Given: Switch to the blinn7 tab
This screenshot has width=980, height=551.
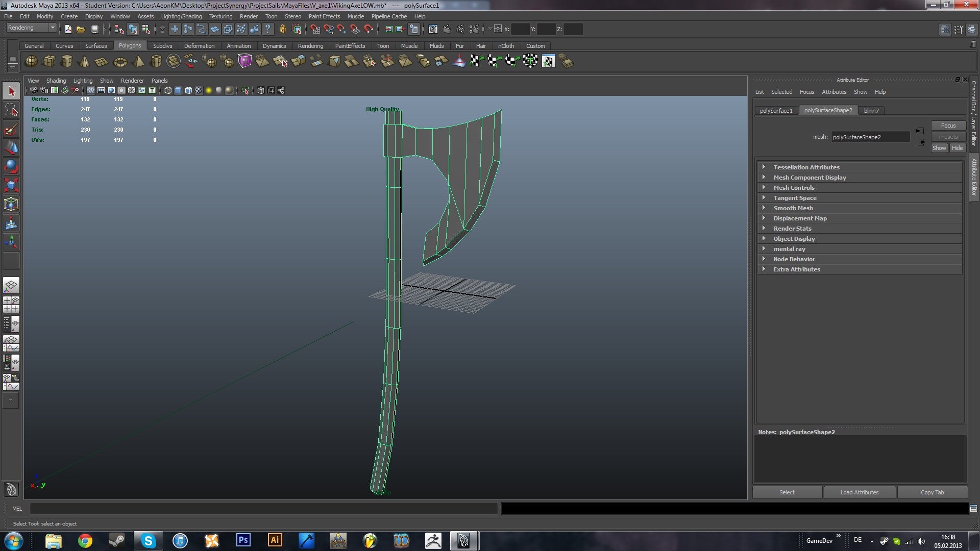Looking at the screenshot, I should click(x=871, y=110).
